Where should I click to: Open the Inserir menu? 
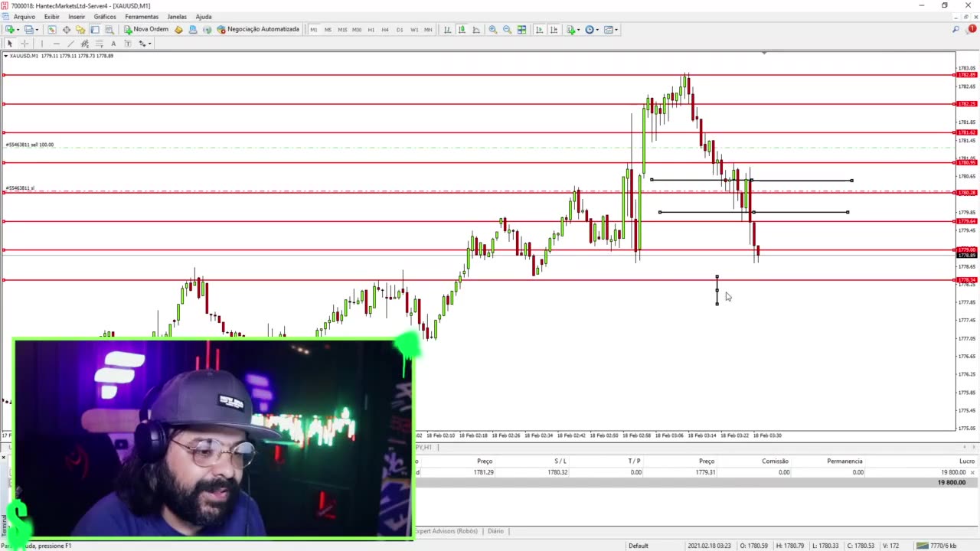77,16
